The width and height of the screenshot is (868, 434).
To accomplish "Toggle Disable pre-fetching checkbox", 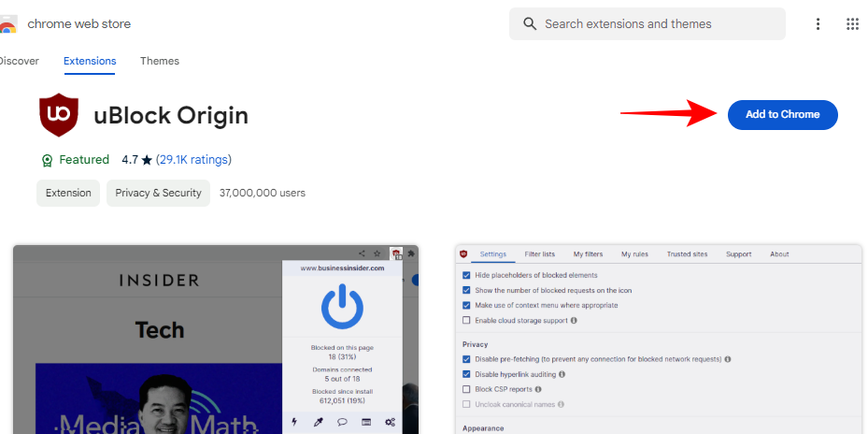I will tap(466, 359).
